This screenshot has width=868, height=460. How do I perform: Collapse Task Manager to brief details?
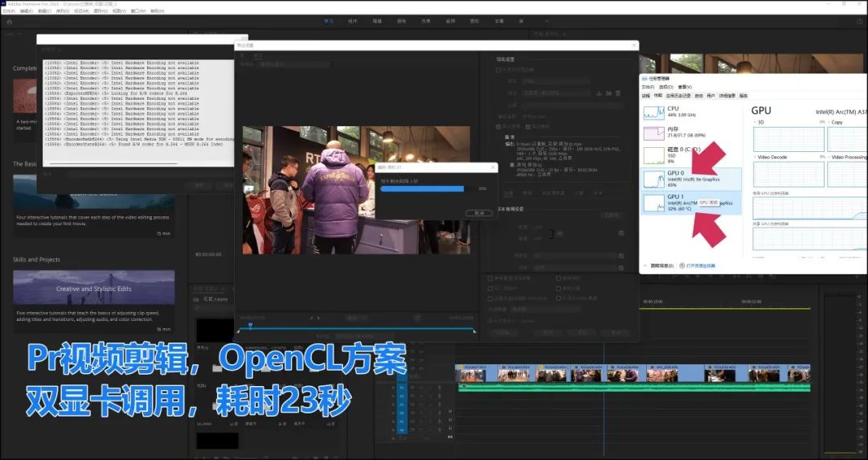[659, 265]
